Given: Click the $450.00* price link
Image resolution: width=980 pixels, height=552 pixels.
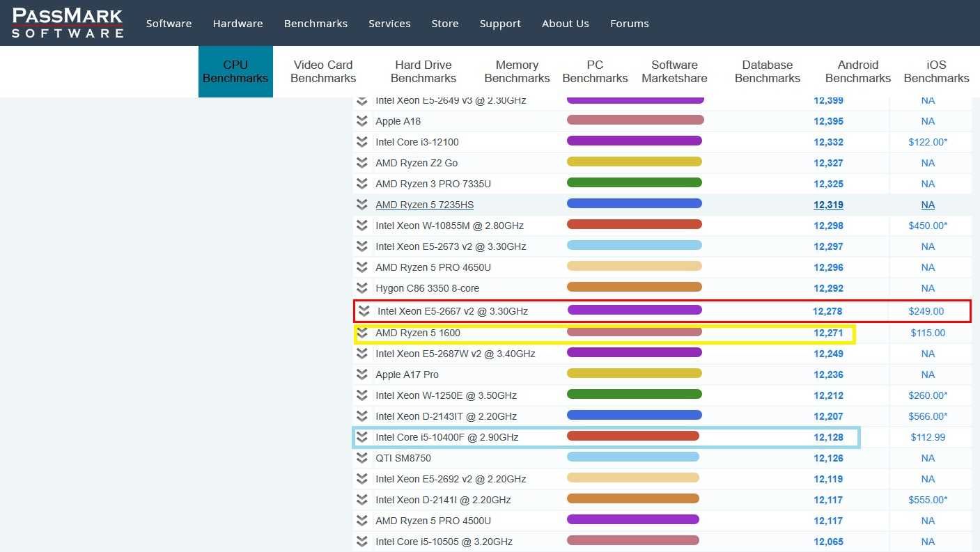Looking at the screenshot, I should pos(928,226).
